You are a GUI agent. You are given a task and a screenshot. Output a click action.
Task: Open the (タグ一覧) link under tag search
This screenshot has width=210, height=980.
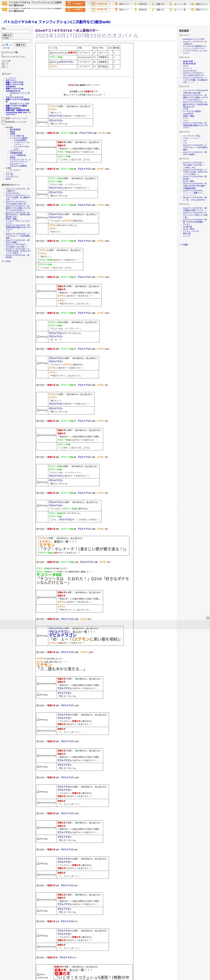(x=6, y=48)
